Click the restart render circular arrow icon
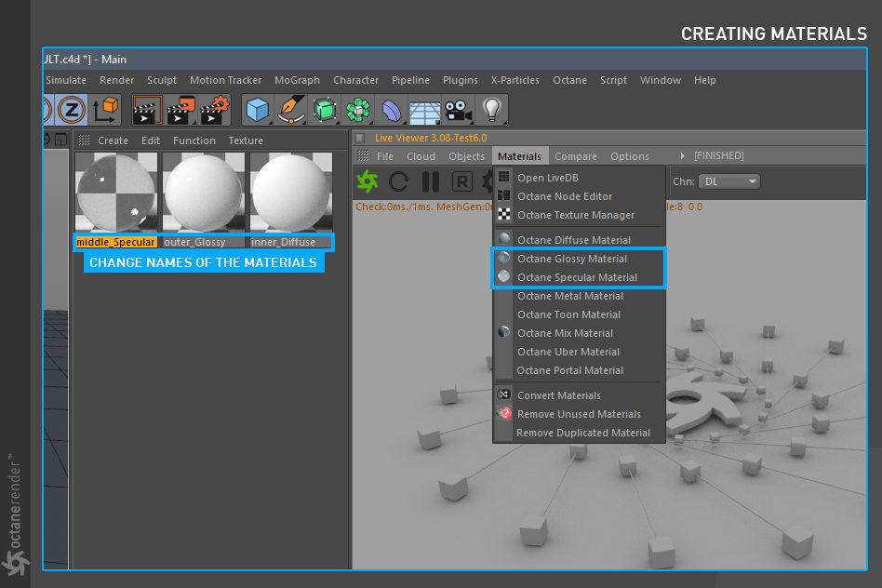Image resolution: width=882 pixels, height=588 pixels. pos(399,181)
